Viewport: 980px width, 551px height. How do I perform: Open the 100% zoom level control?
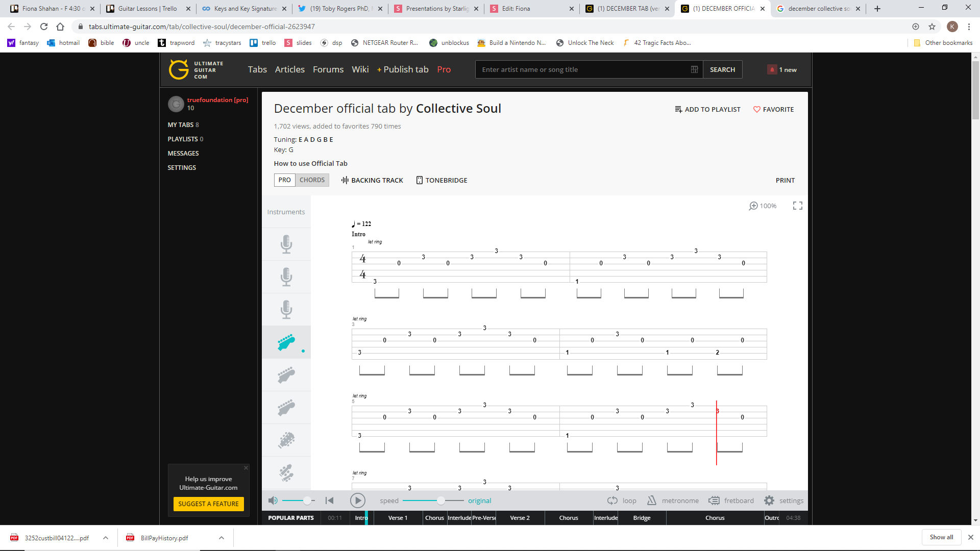763,206
